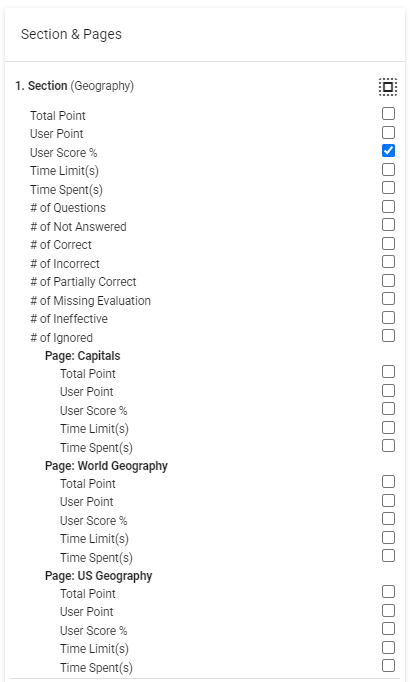Enable Total Point under Page: Capitals

(388, 372)
